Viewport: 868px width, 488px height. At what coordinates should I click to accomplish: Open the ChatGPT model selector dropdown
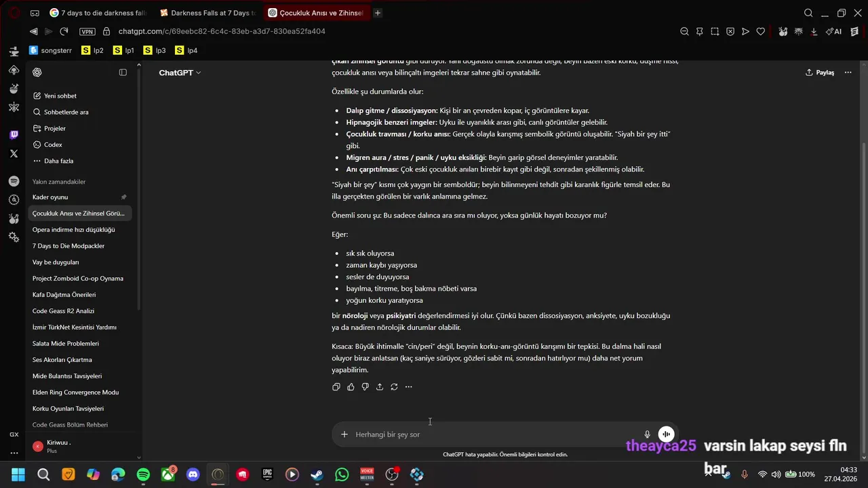(x=180, y=73)
